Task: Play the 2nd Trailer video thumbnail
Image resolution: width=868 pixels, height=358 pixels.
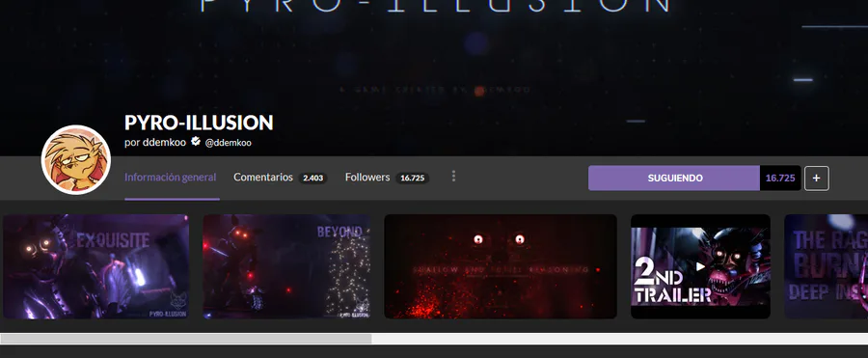Action: point(700,266)
